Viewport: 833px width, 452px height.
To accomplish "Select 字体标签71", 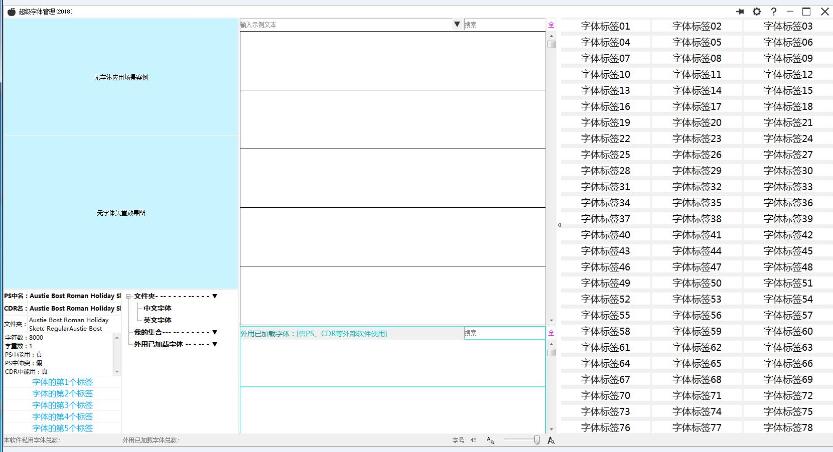I will click(696, 395).
